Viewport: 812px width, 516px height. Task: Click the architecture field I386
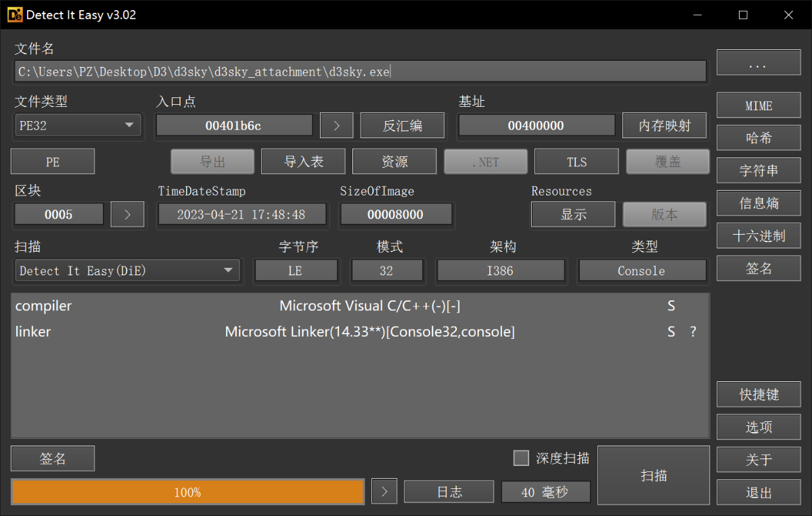501,271
